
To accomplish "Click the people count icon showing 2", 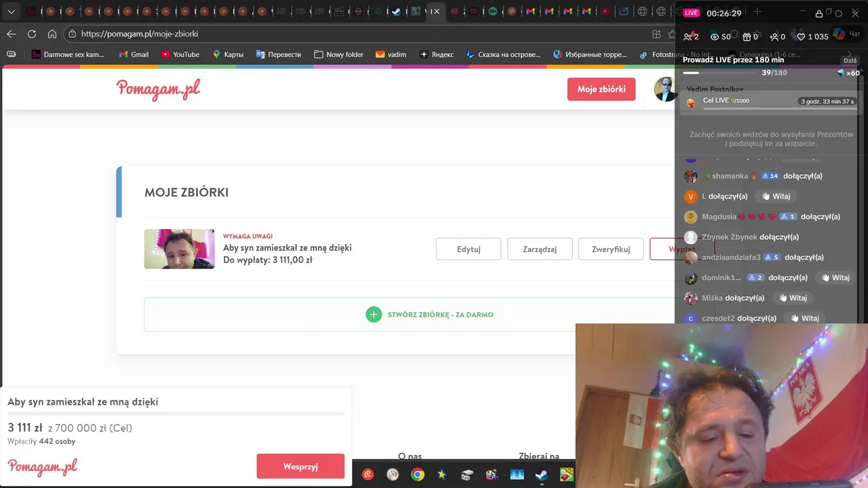I will coord(688,37).
